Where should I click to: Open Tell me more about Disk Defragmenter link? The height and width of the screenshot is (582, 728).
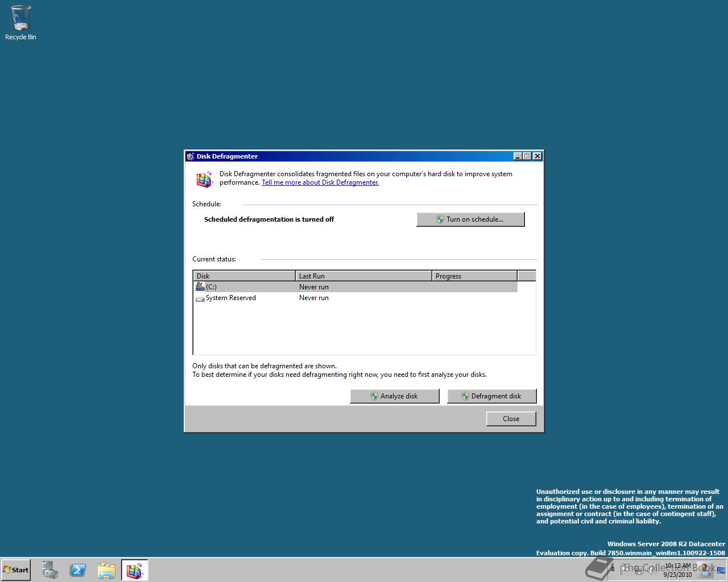[320, 182]
